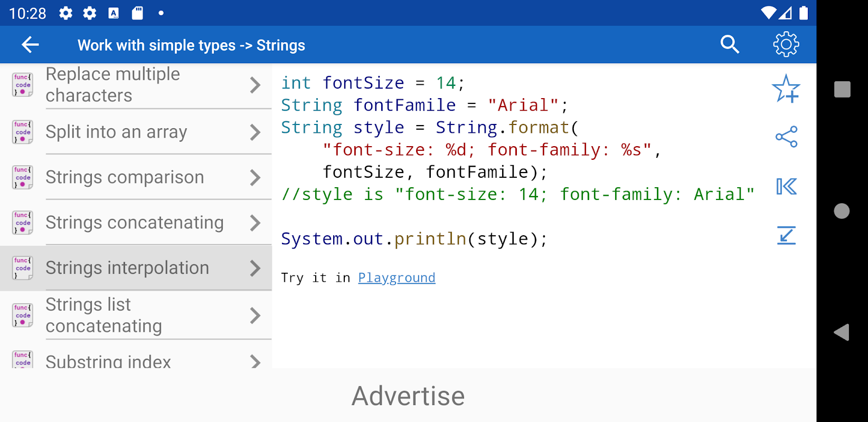This screenshot has width=868, height=422.
Task: Tap code icon beside Split into an array
Action: [x=23, y=132]
